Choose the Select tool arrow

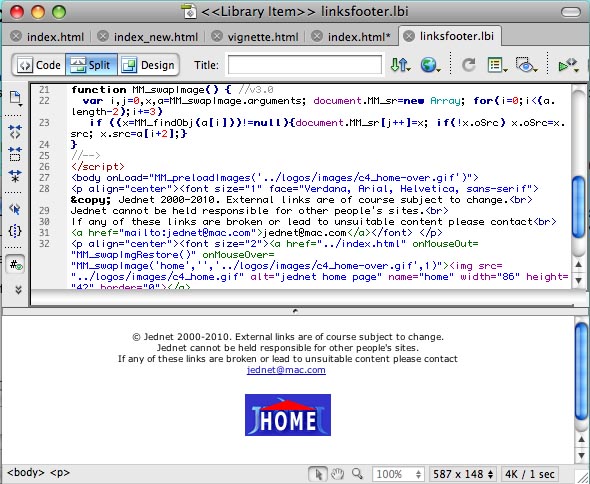(x=318, y=474)
